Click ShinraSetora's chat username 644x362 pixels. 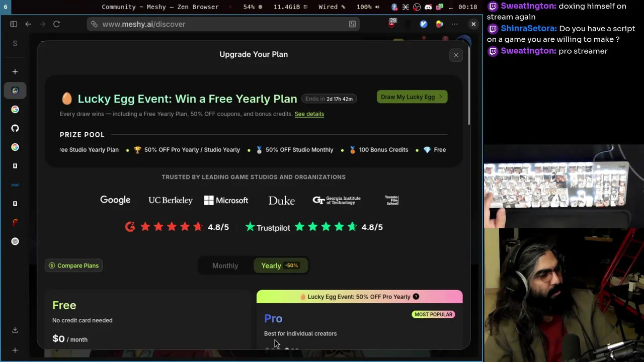tap(529, 29)
